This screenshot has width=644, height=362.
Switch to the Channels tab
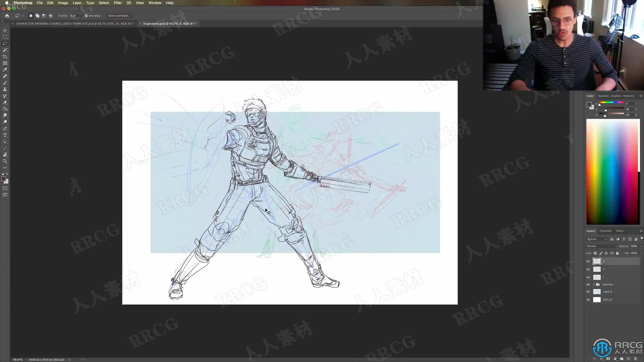pos(605,231)
